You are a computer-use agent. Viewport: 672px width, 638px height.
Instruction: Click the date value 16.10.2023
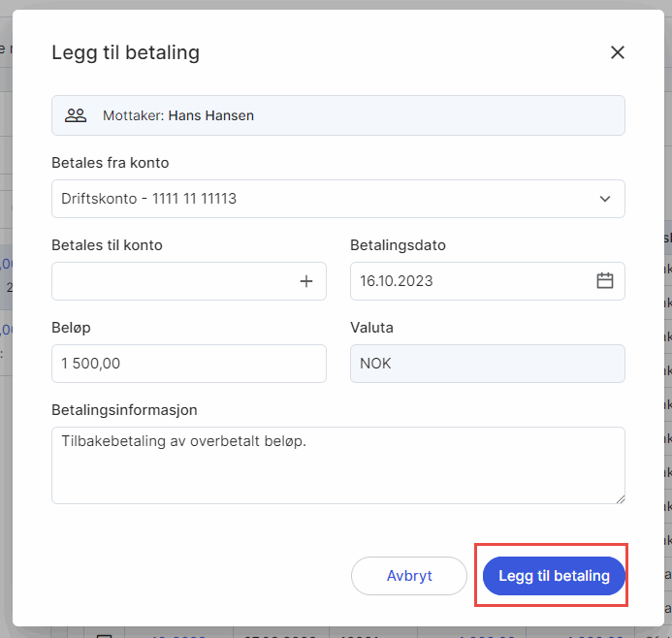[396, 281]
